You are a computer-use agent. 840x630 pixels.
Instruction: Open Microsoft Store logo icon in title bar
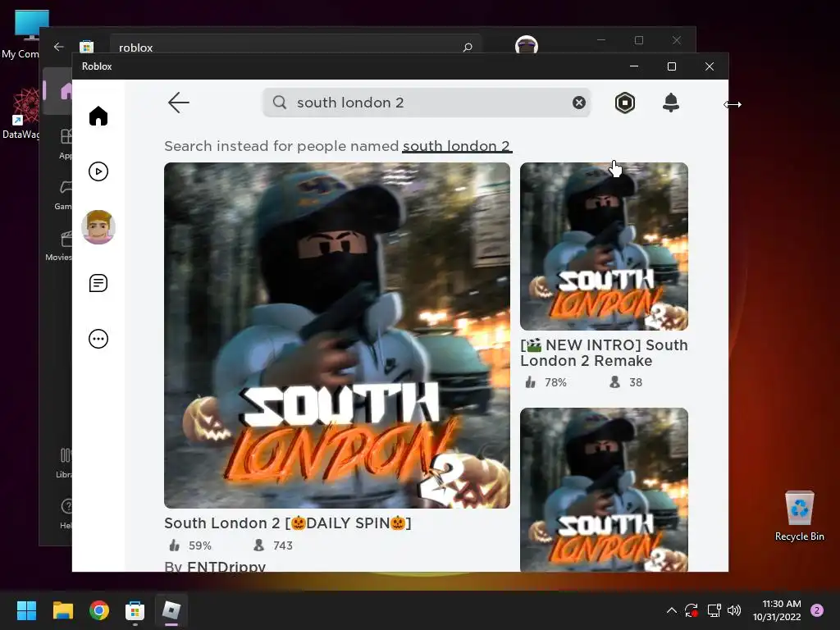(86, 47)
